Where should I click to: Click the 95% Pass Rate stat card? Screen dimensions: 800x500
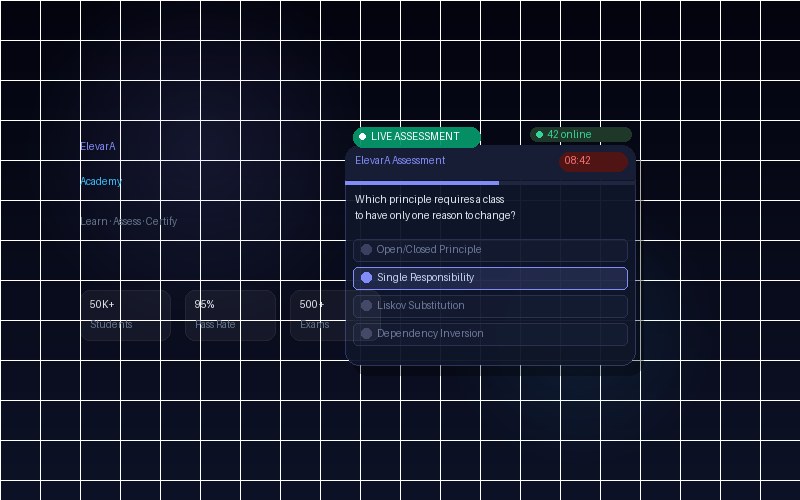(x=231, y=315)
